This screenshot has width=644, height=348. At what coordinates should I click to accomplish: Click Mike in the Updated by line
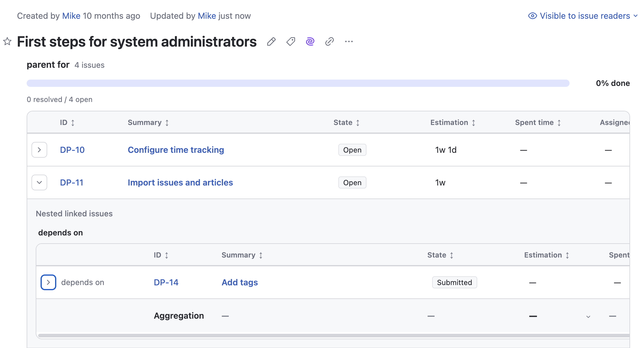click(x=207, y=16)
